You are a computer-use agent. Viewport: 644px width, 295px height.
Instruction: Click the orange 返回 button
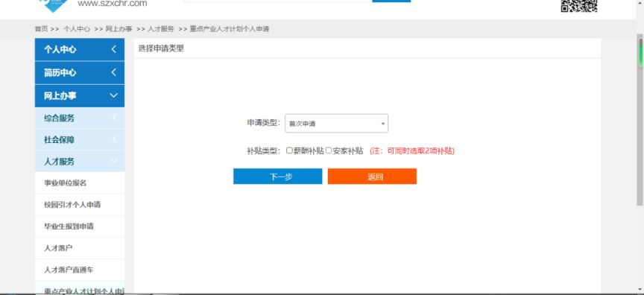(372, 177)
